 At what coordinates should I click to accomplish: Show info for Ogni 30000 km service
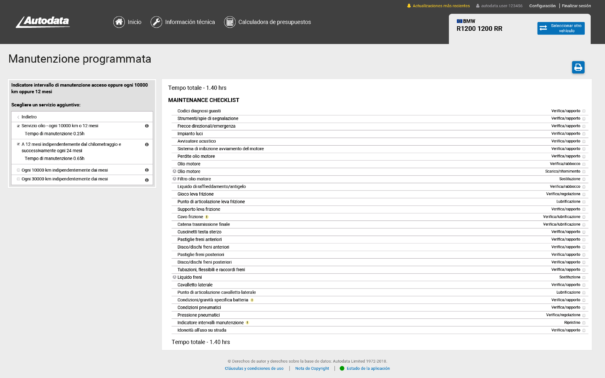click(x=147, y=180)
